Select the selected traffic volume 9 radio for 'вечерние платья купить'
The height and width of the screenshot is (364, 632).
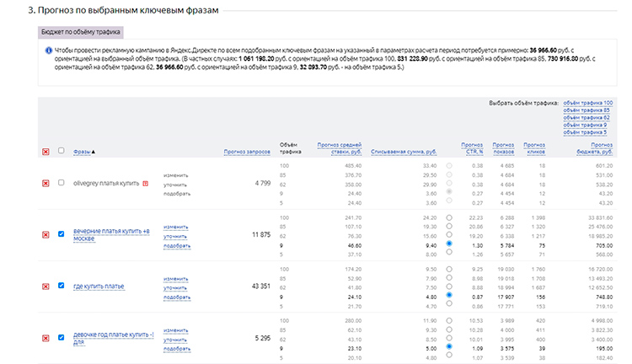point(448,244)
